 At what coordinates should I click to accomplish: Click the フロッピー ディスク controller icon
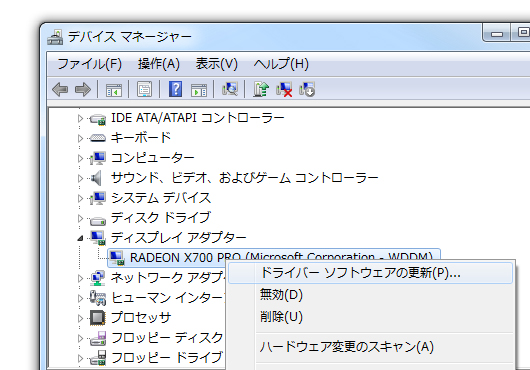[98, 338]
